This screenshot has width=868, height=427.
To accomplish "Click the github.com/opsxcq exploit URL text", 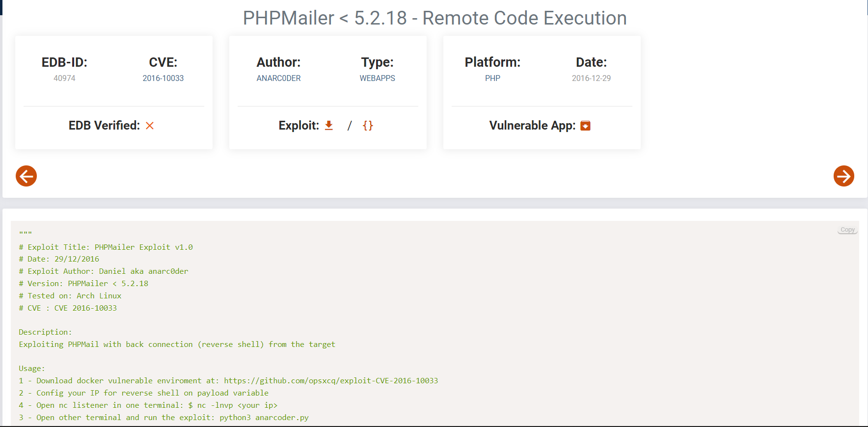I will (x=331, y=381).
